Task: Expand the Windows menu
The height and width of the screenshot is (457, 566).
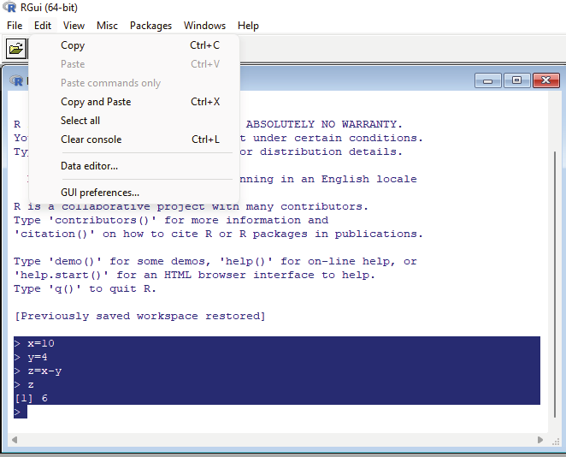Action: click(x=204, y=26)
